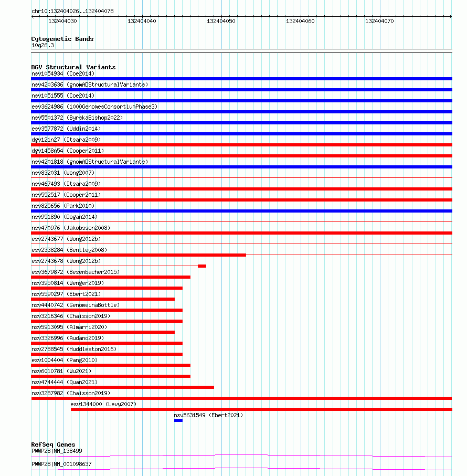Open nsv3950814 (Wenger2019) variant

(68, 283)
